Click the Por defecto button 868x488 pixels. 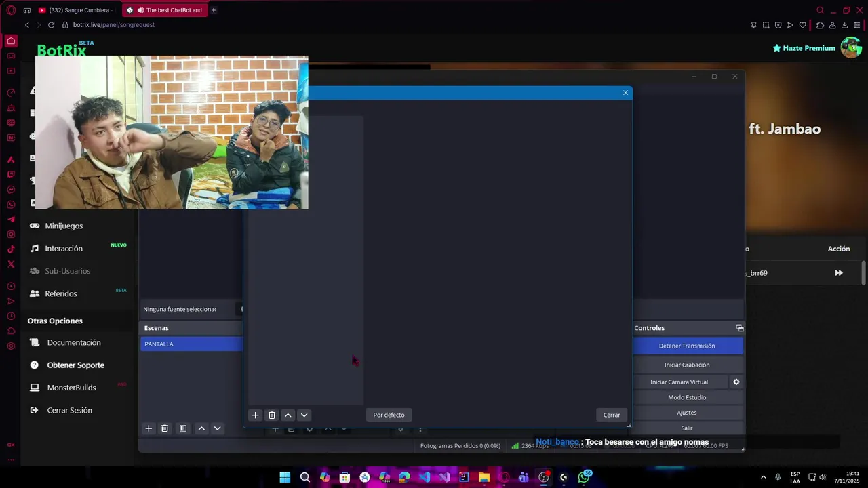pos(389,415)
